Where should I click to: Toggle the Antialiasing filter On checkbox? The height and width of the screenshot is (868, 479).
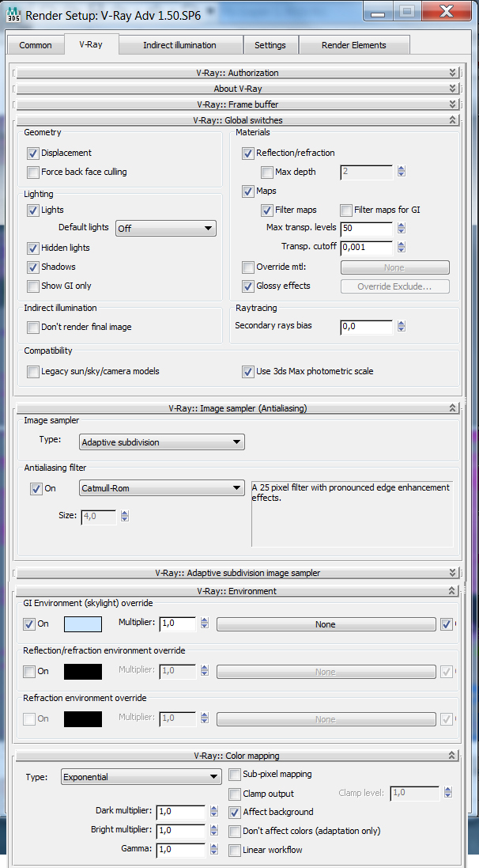[x=36, y=489]
